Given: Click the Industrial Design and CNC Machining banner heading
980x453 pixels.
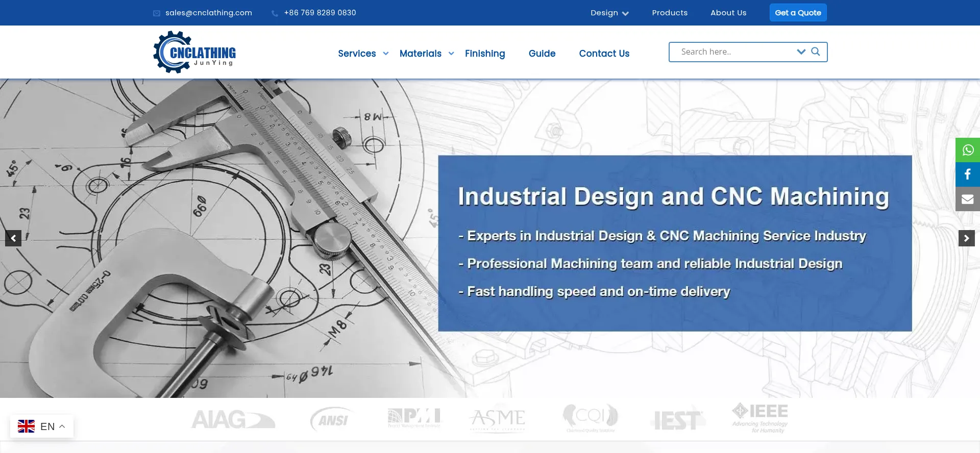Looking at the screenshot, I should 674,196.
